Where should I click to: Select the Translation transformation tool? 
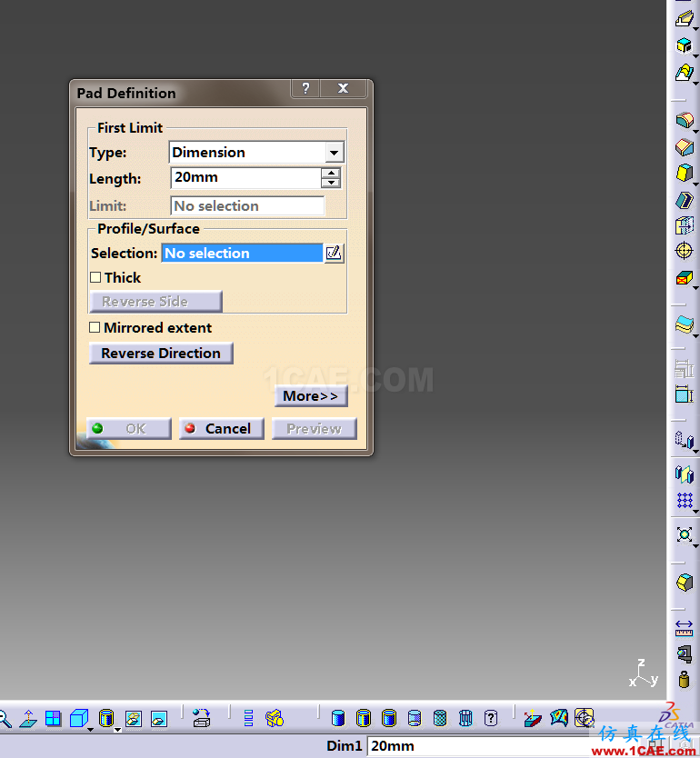pyautogui.click(x=684, y=440)
